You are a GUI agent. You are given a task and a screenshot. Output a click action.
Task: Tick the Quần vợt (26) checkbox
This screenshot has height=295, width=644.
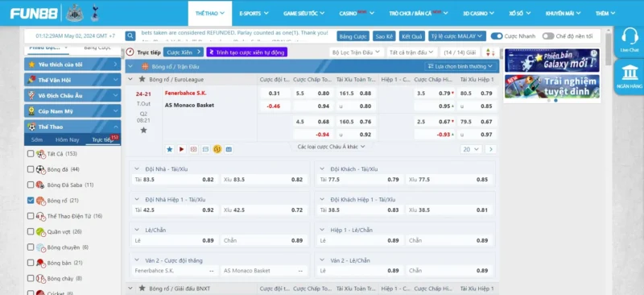[x=31, y=231]
